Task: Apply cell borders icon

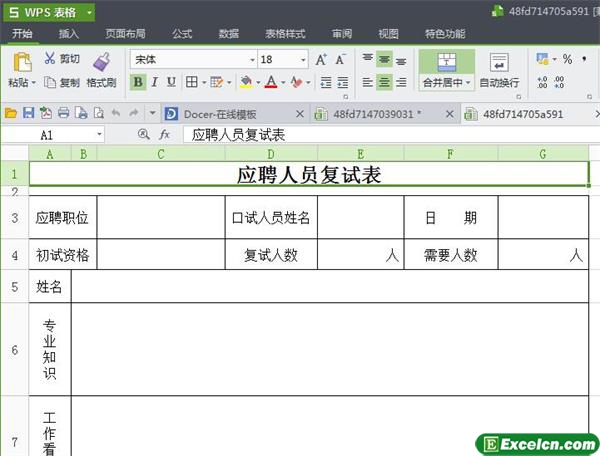Action: [191, 82]
